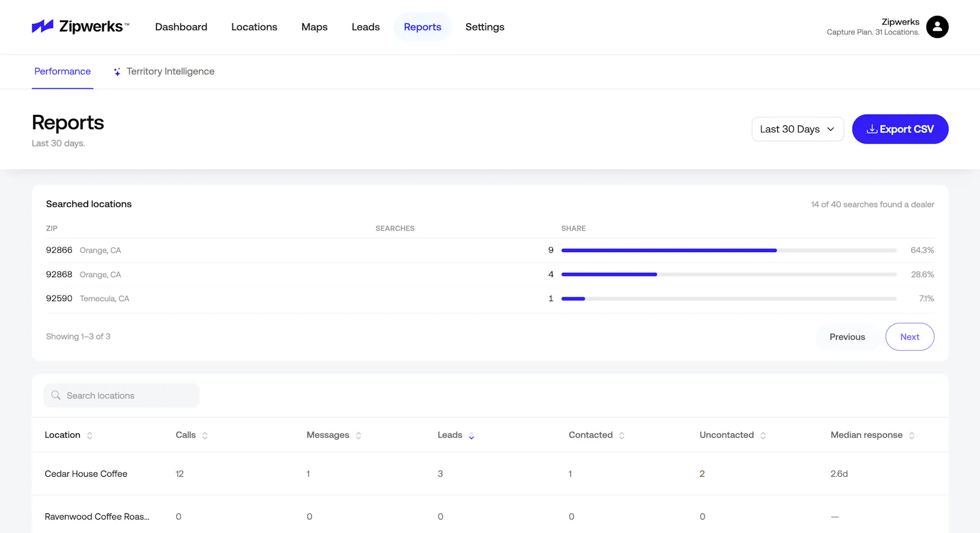Click the Export CSV button
This screenshot has height=533, width=980.
tap(900, 129)
